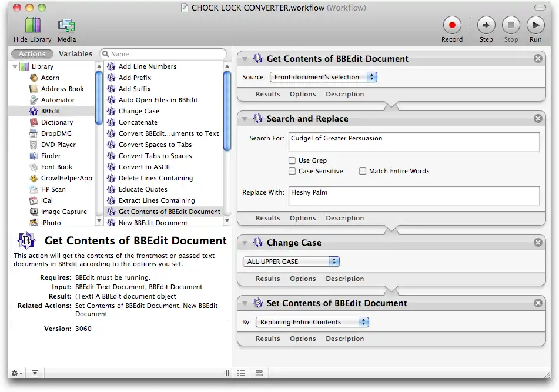
Task: Open the Source dropdown menu
Action: click(323, 77)
